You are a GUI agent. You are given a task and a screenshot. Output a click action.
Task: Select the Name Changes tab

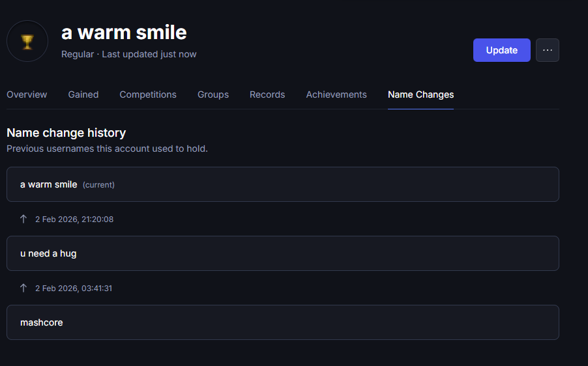click(420, 95)
